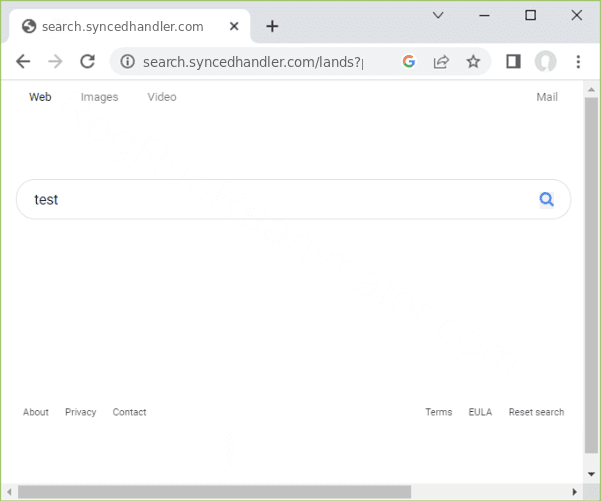Screen dimensions: 601x501
Task: Switch to the Images tab
Action: click(99, 97)
